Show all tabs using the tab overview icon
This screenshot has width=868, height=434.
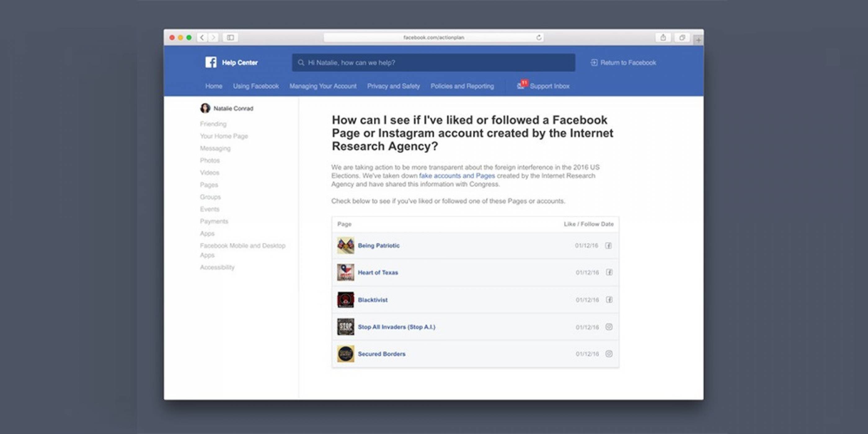coord(682,38)
